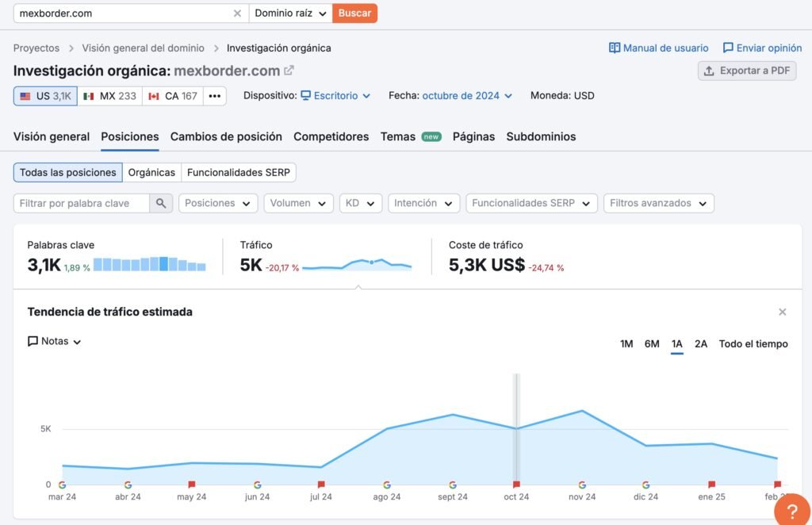Select Todas las posiciones filter
The image size is (812, 525).
pyautogui.click(x=68, y=172)
